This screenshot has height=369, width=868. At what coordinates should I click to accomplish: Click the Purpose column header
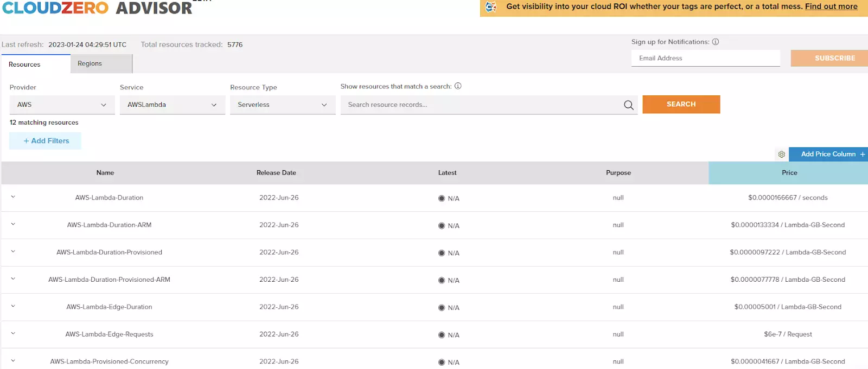tap(618, 173)
